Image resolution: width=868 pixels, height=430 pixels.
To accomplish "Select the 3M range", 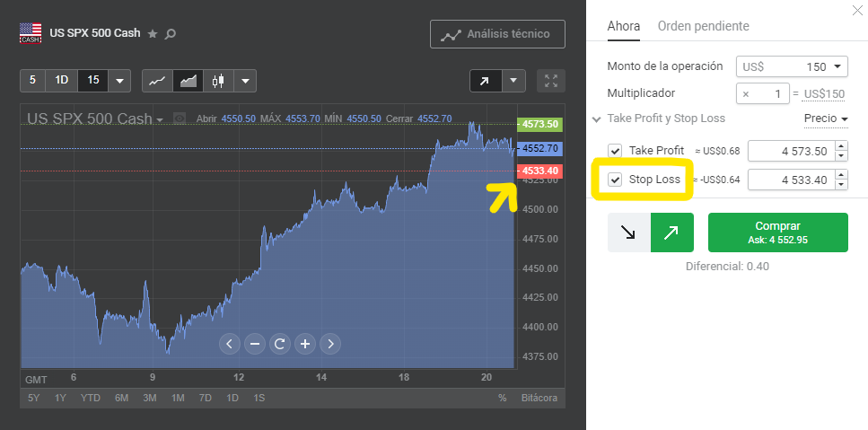I will click(150, 398).
